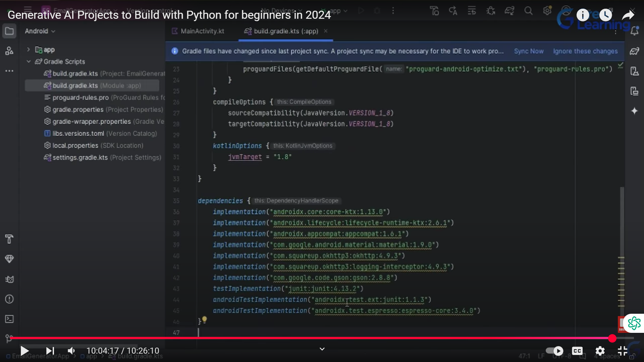Screen dimensions: 644x362
Task: Open the Terminal tool window
Action: click(x=9, y=319)
